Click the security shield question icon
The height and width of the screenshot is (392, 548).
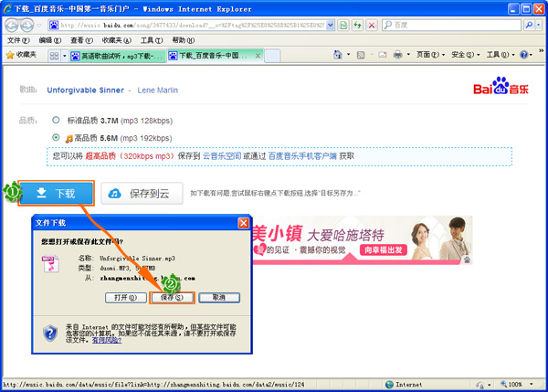click(x=50, y=334)
